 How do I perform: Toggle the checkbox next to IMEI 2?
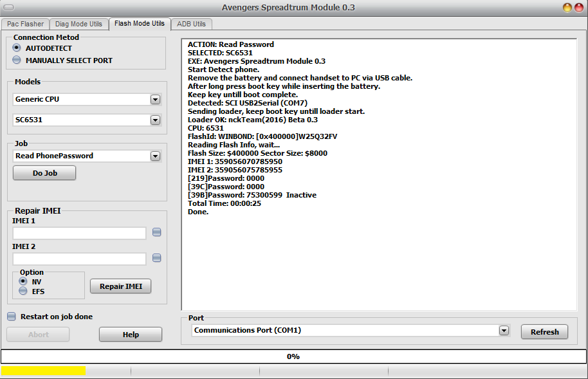[x=157, y=258]
